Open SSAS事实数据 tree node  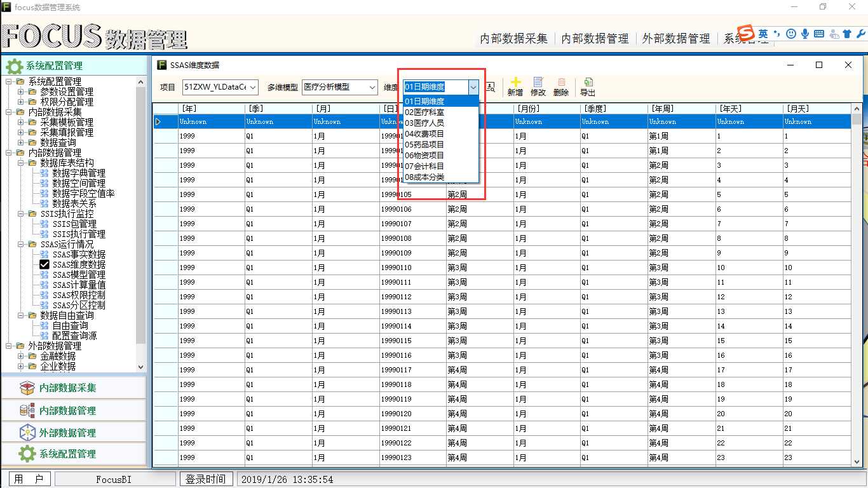pos(79,254)
